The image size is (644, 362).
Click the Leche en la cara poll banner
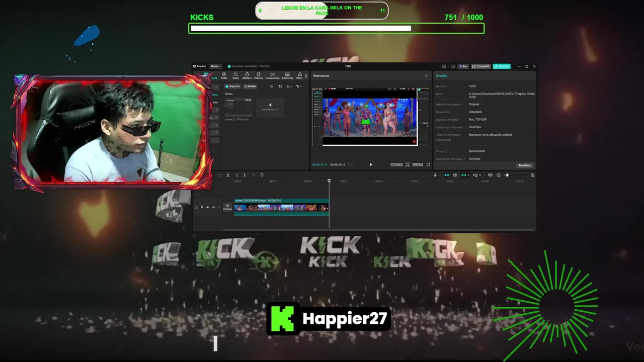[x=321, y=11]
